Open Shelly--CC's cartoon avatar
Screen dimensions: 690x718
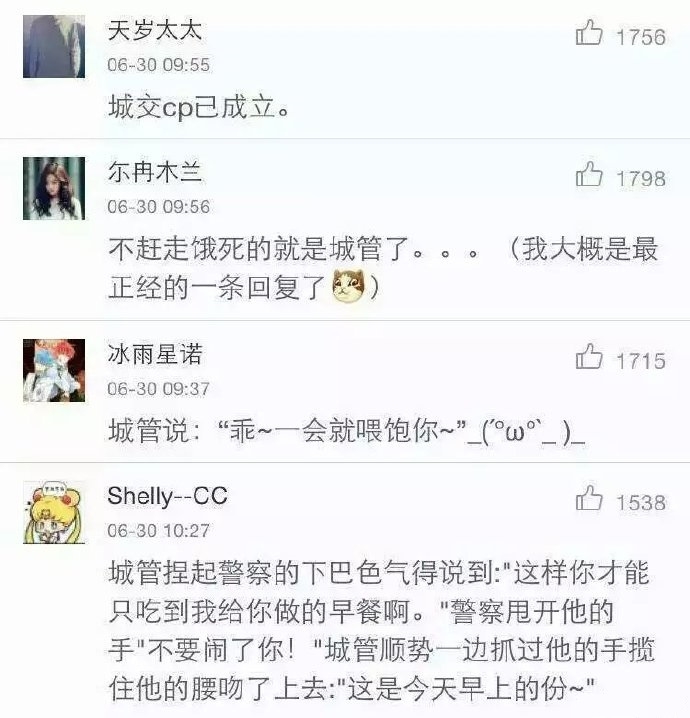pos(54,512)
